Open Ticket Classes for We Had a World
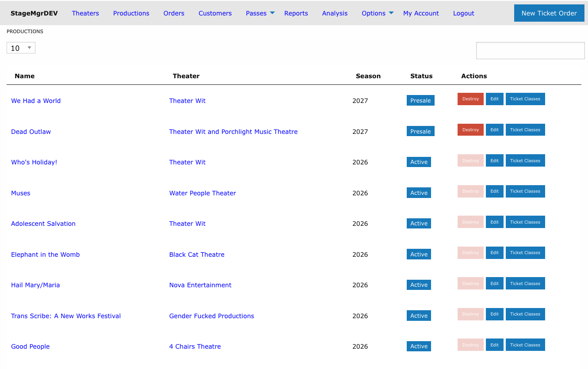Viewport: 588px width, 369px height. tap(525, 99)
